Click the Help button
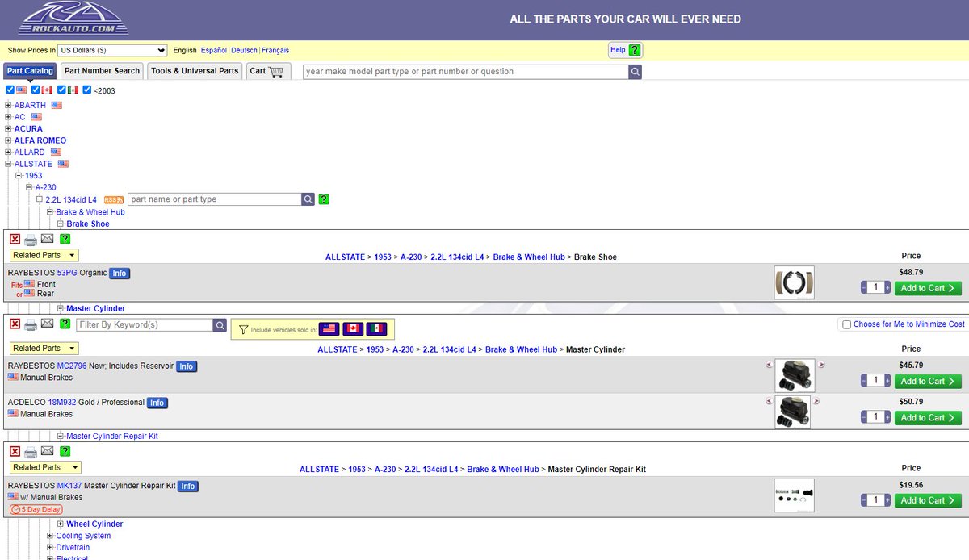This screenshot has height=560, width=969. (626, 50)
